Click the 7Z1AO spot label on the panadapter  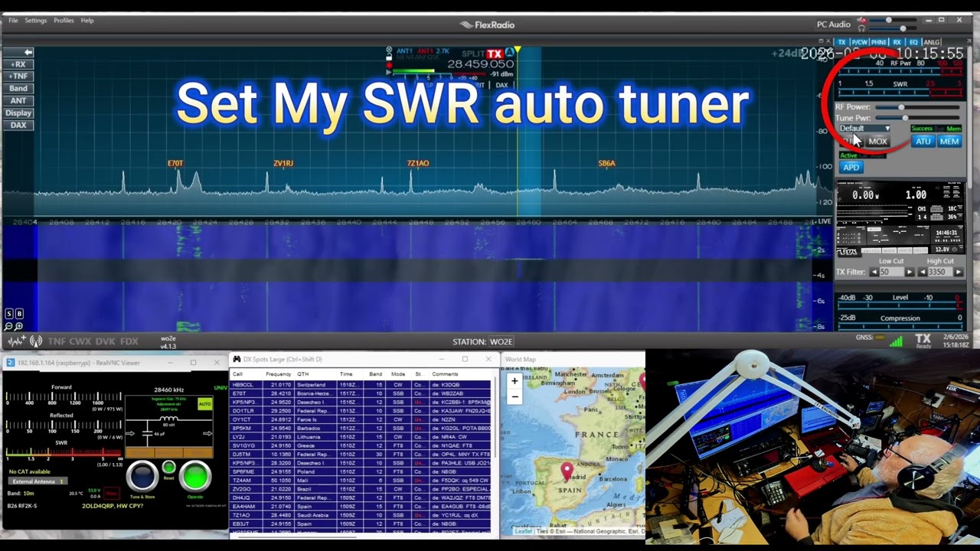point(418,163)
